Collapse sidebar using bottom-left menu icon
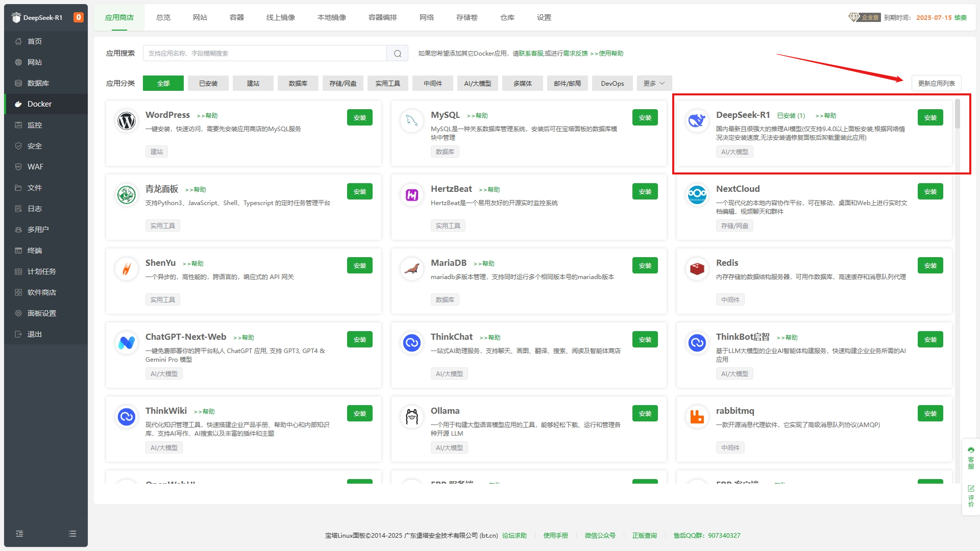This screenshot has height=551, width=980. pyautogui.click(x=19, y=534)
